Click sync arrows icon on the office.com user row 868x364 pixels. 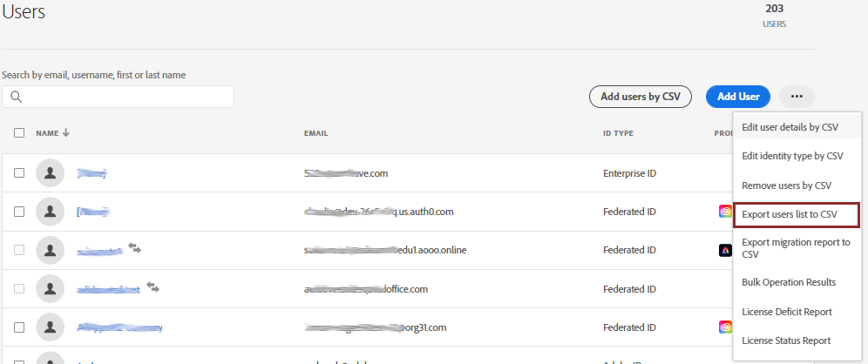pos(153,286)
